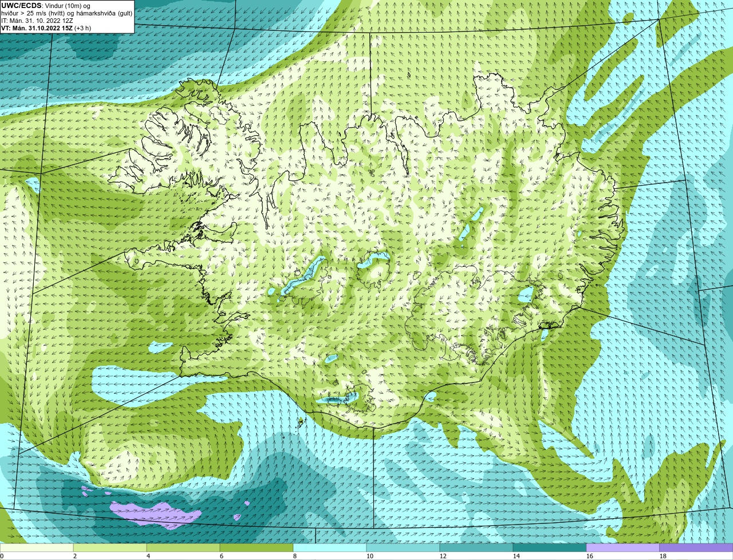This screenshot has height=560, width=733.
Task: Click the scale label '14'
Action: (x=517, y=556)
